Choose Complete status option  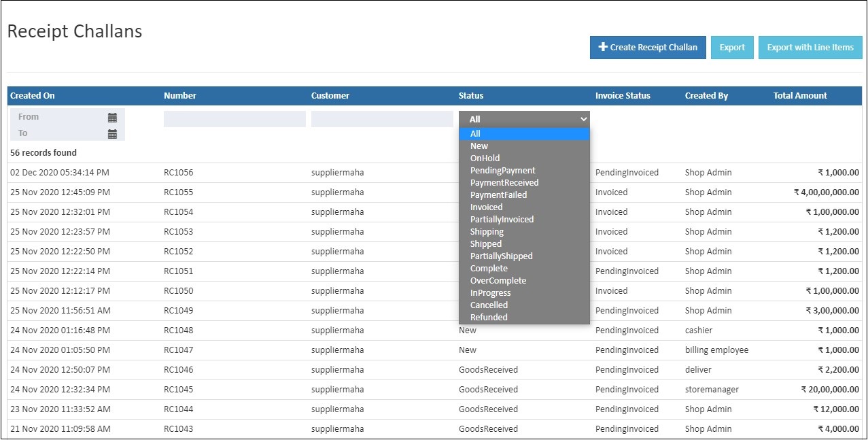click(x=524, y=269)
